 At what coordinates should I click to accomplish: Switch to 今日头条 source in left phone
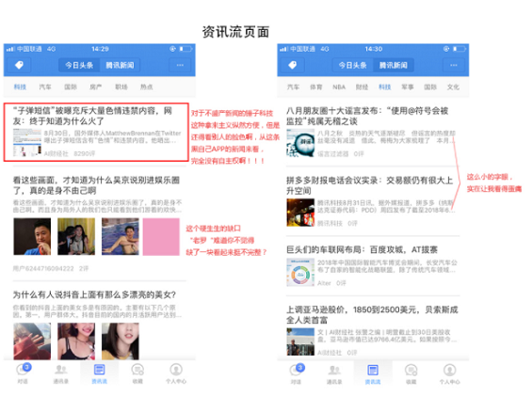pyautogui.click(x=79, y=65)
